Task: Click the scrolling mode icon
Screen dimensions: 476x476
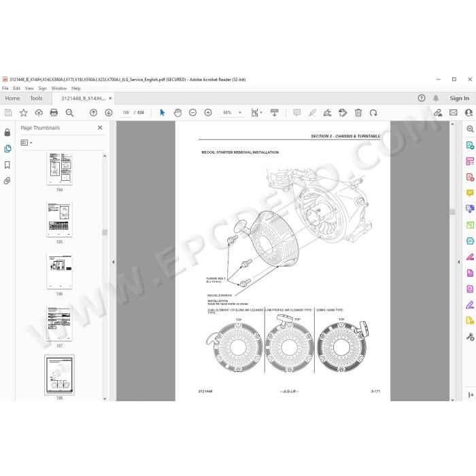Action: click(275, 113)
